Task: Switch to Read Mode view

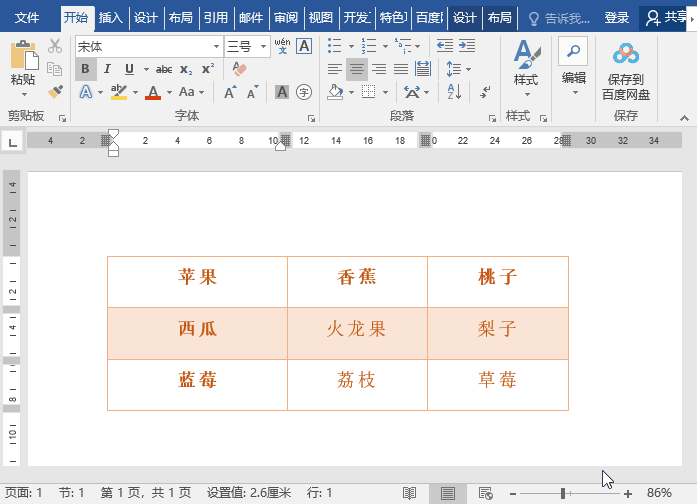Action: coord(409,493)
